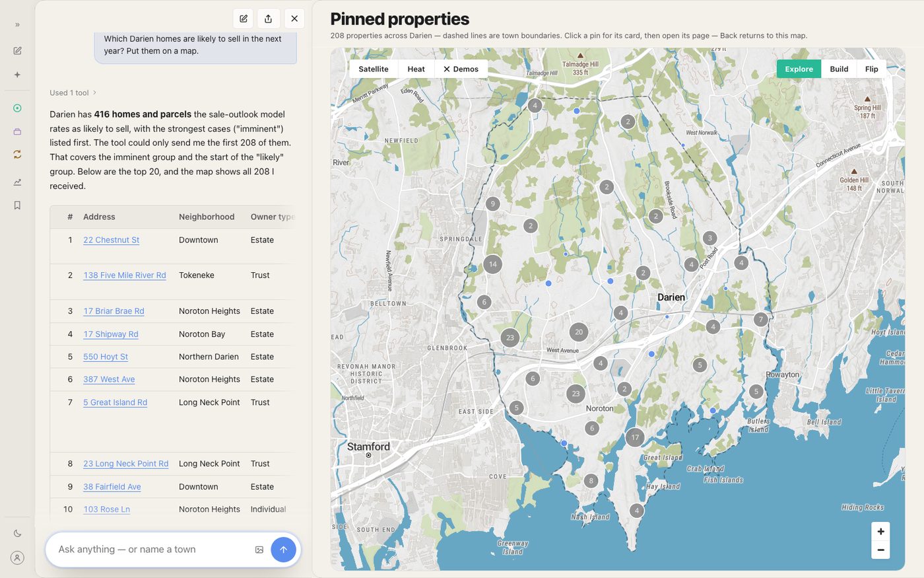Click the 'Tokeneke' neighborhood cell
924x578 pixels.
pos(197,275)
